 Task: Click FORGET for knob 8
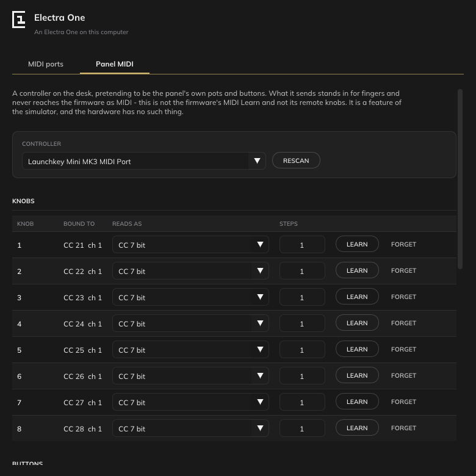click(x=403, y=428)
